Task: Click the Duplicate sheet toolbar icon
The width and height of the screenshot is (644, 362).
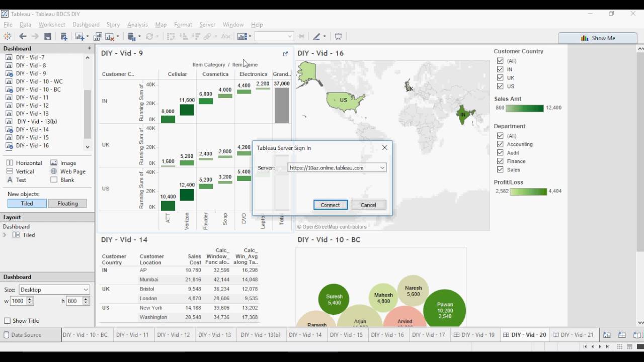Action: [98, 36]
